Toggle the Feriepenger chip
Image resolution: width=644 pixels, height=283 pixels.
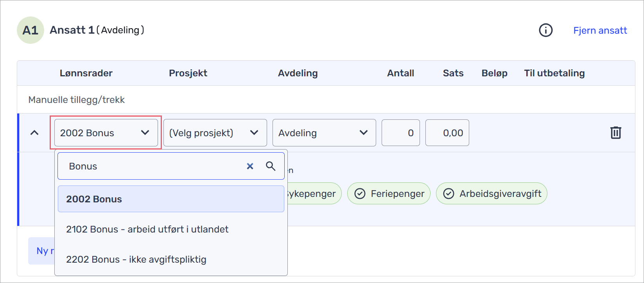389,193
